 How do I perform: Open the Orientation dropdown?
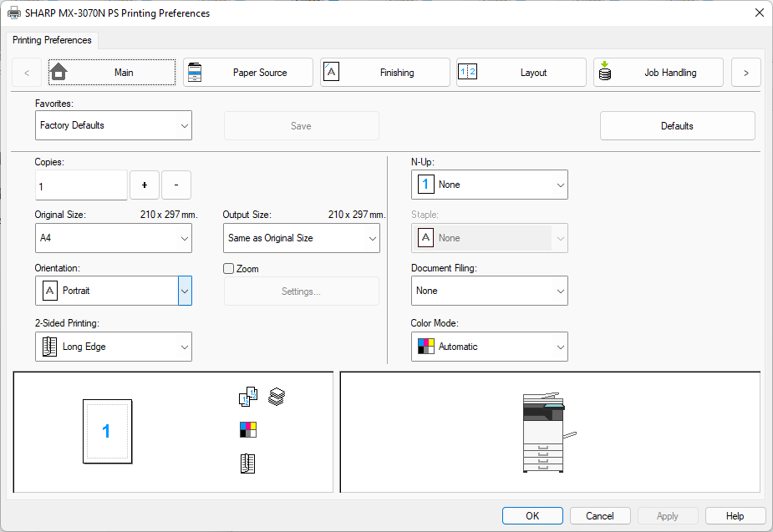click(x=185, y=291)
